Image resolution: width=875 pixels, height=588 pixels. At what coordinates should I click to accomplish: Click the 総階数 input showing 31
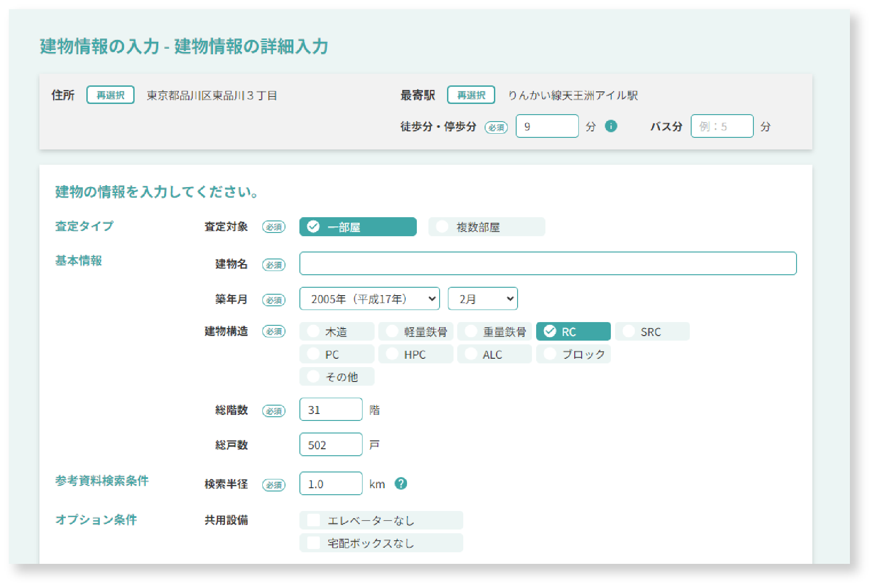pyautogui.click(x=331, y=409)
